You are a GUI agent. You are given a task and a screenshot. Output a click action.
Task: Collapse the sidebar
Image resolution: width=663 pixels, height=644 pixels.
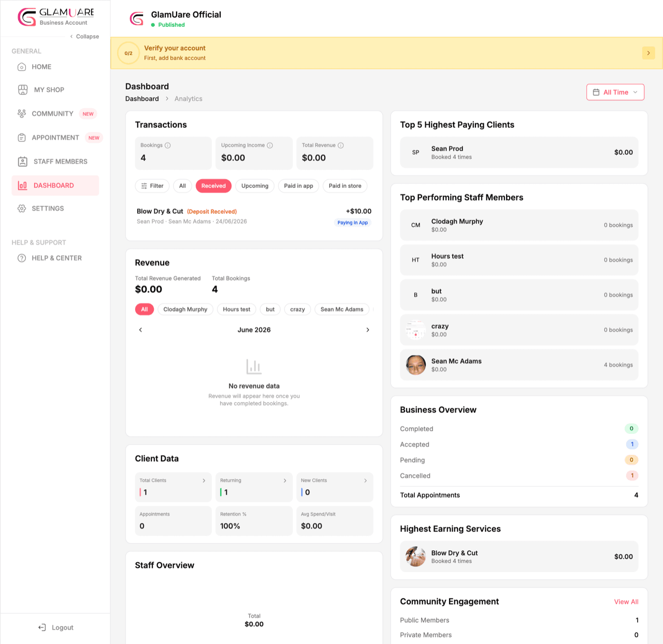(x=85, y=37)
